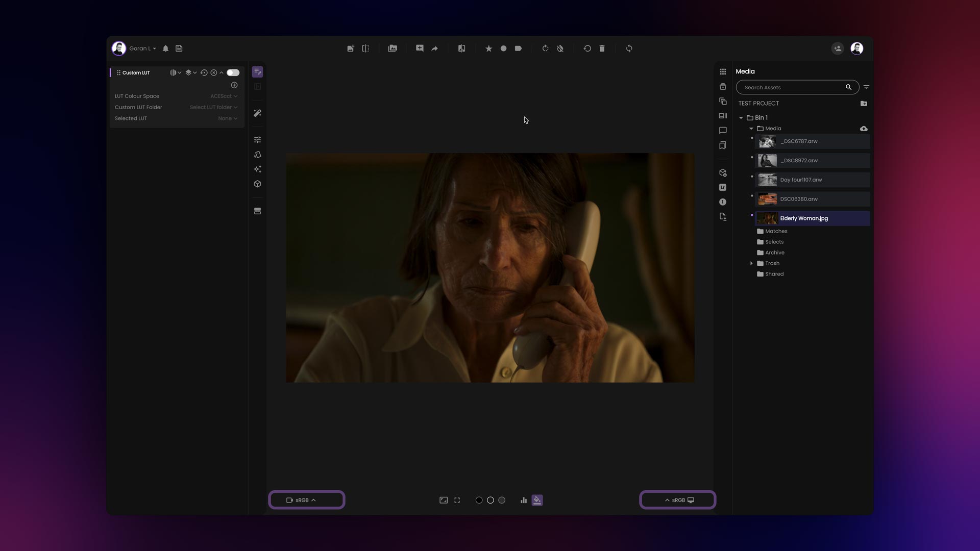Open the adjustment sliders panel
The width and height of the screenshot is (980, 551).
(257, 139)
